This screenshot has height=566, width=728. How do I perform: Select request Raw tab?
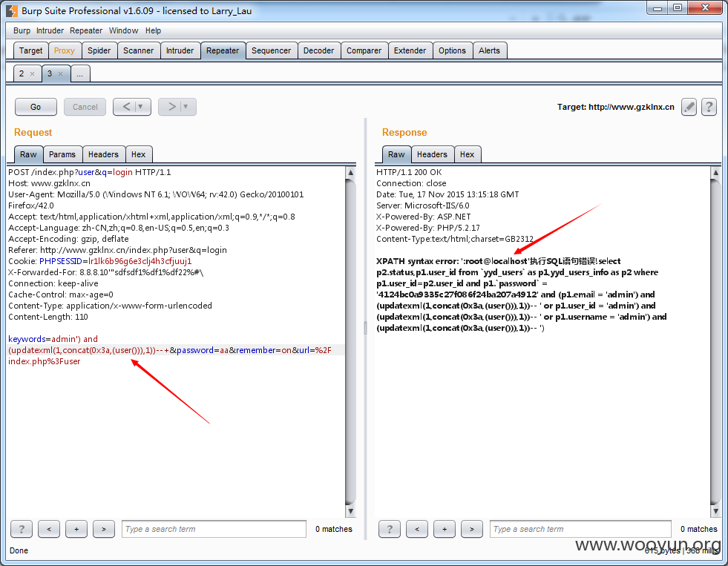tap(28, 154)
